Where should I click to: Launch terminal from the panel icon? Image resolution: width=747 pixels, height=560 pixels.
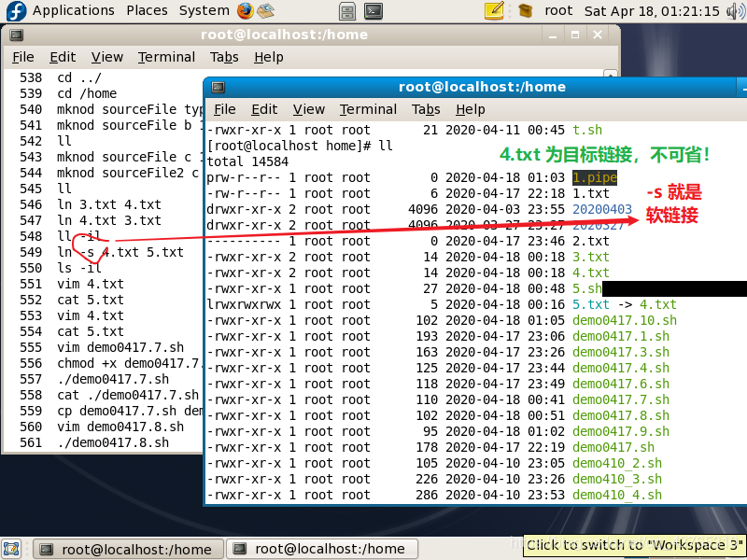pos(373,11)
